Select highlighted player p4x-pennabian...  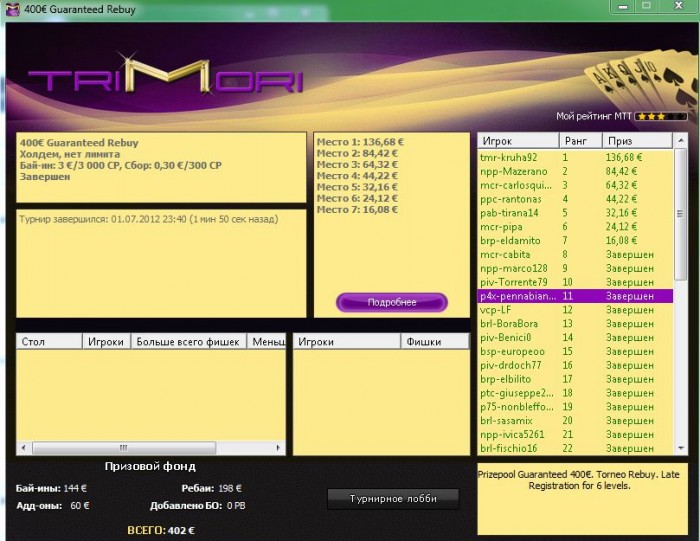pyautogui.click(x=575, y=296)
